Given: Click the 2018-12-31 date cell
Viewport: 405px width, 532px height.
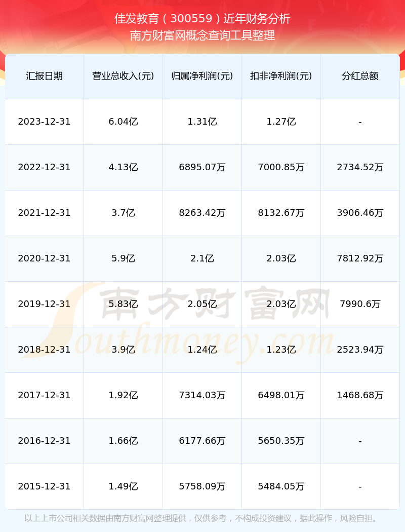Looking at the screenshot, I should pyautogui.click(x=45, y=350).
